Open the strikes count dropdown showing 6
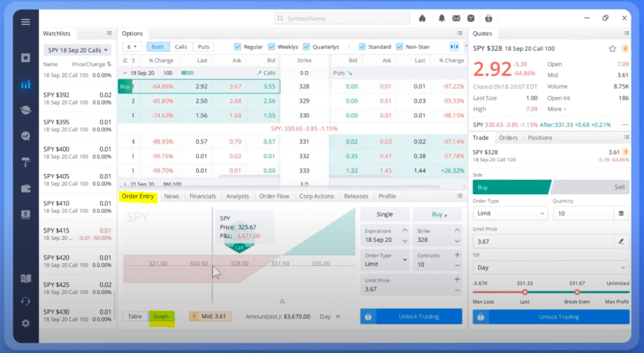The image size is (644, 353). [x=132, y=47]
